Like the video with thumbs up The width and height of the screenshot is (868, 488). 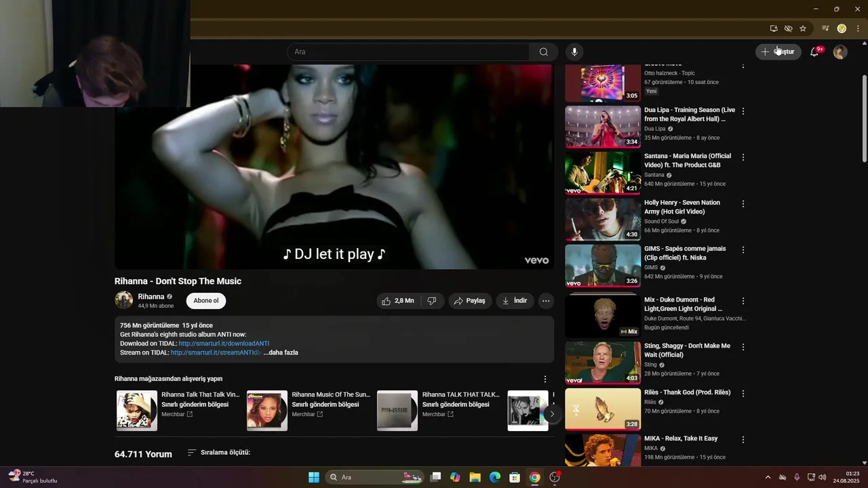pos(397,301)
